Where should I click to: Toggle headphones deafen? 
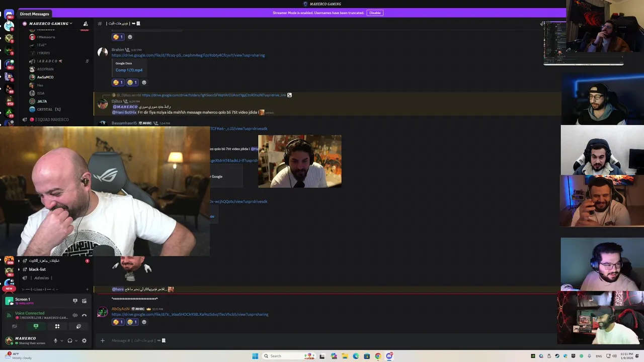tap(70, 340)
